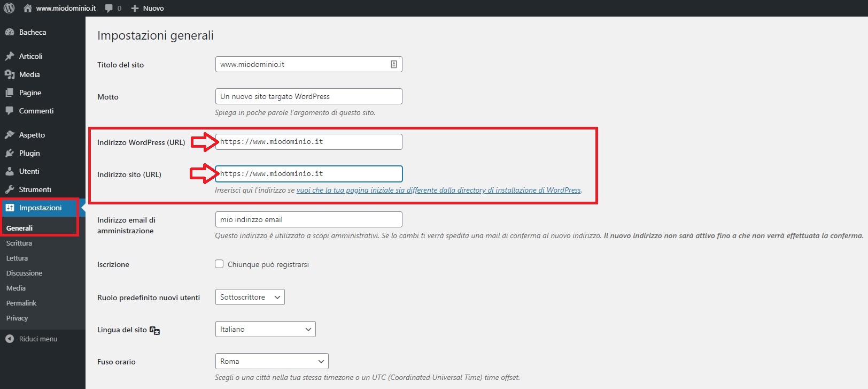Click the Plugin plug icon

point(9,153)
